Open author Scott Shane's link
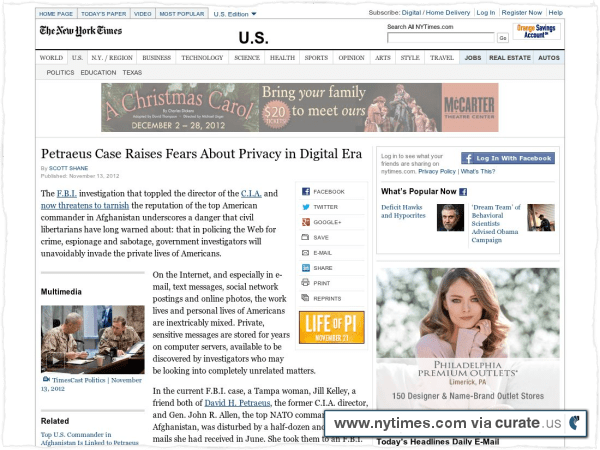 [68, 168]
